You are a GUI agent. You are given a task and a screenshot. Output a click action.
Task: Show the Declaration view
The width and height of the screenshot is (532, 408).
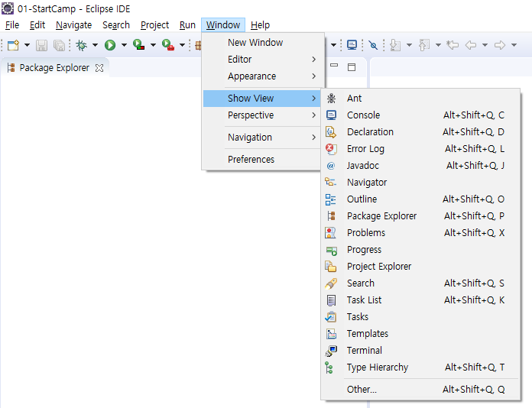(420, 132)
